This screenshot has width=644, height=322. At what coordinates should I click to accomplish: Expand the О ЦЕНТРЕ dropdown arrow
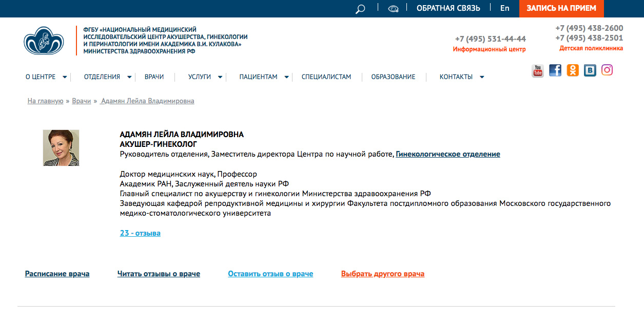pos(65,77)
